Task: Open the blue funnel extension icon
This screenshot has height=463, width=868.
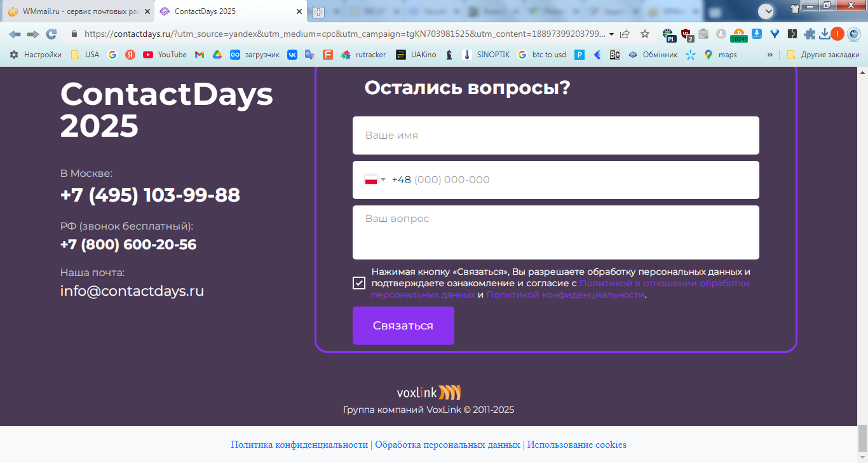Action: coord(775,34)
